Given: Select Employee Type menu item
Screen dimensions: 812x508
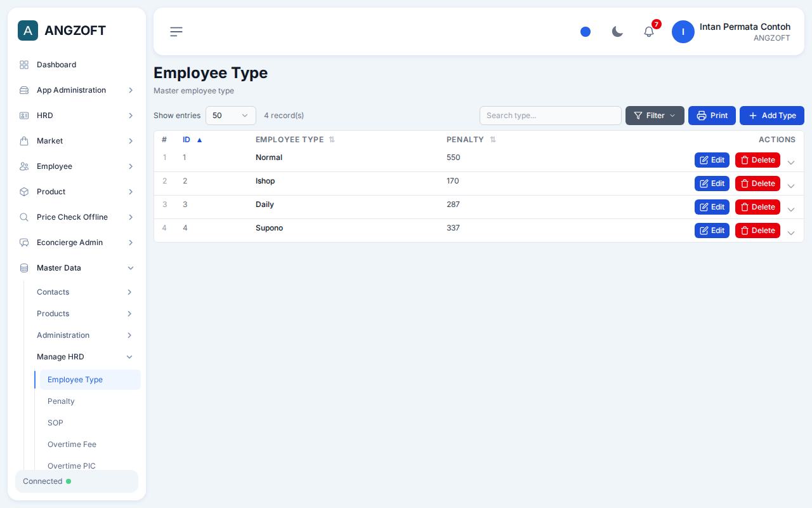Looking at the screenshot, I should [x=90, y=380].
